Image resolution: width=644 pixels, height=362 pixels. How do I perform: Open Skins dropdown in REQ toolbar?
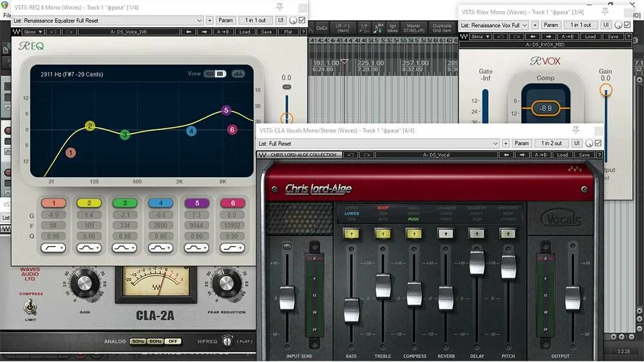(33, 32)
